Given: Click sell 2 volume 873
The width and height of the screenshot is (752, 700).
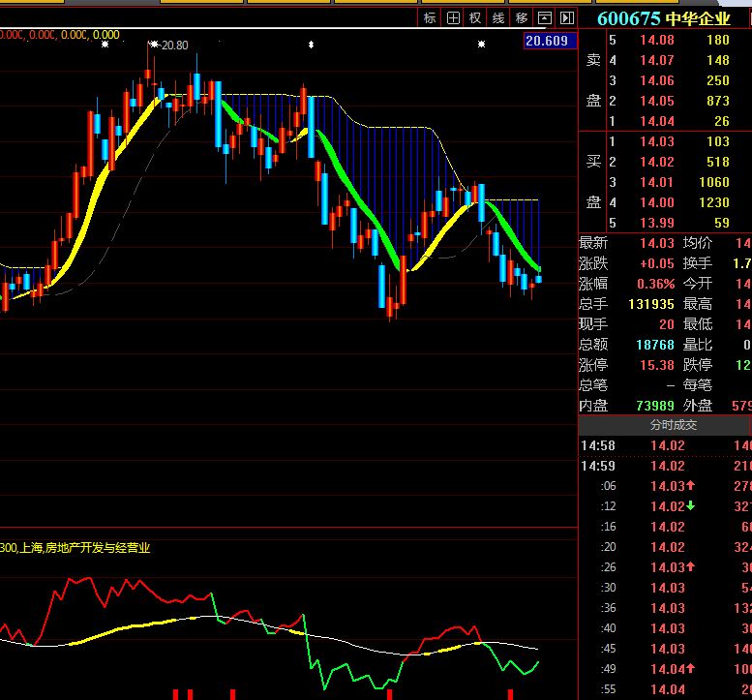Looking at the screenshot, I should click(x=717, y=102).
